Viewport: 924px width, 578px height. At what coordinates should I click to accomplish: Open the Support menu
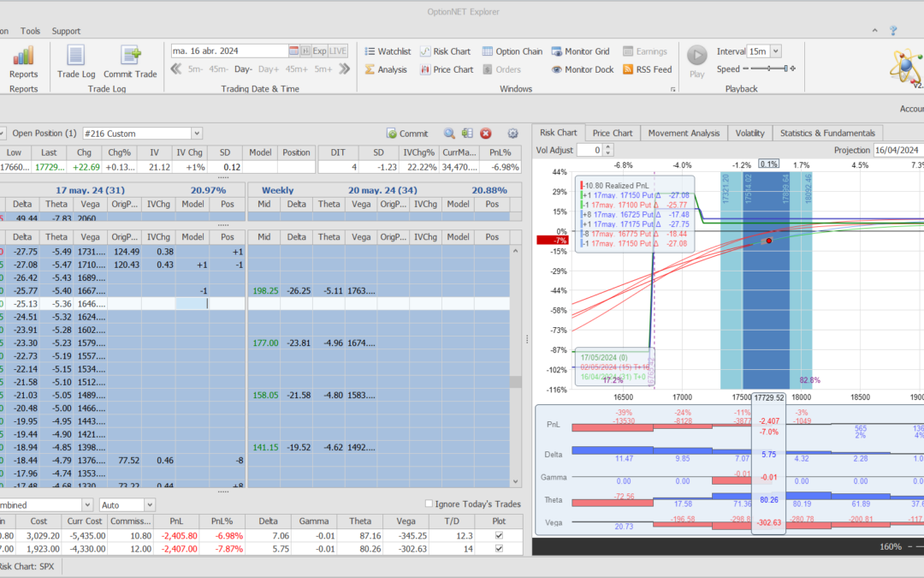tap(66, 31)
